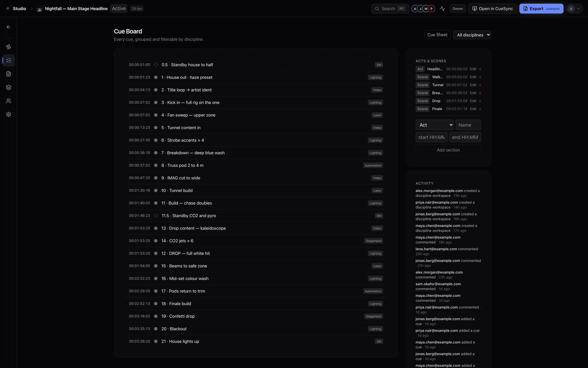Delete the Tunnel scene with red x
The width and height of the screenshot is (588, 368).
pos(480,85)
